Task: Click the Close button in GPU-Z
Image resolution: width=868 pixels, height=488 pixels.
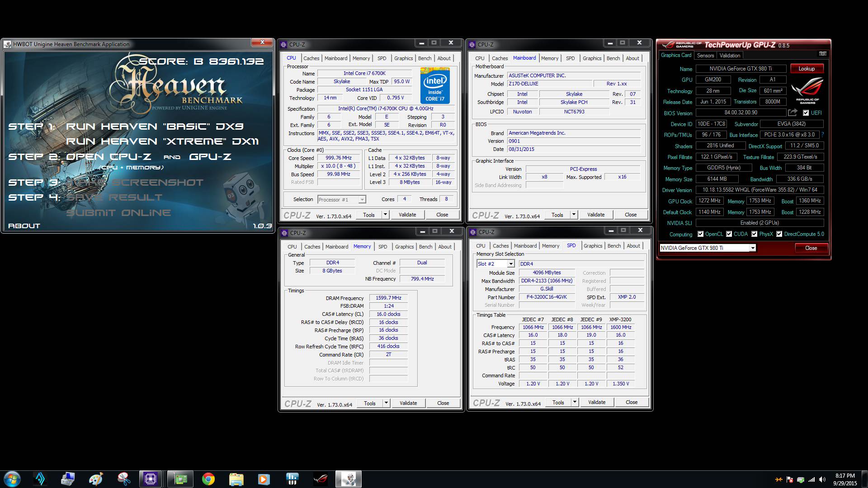Action: point(811,248)
